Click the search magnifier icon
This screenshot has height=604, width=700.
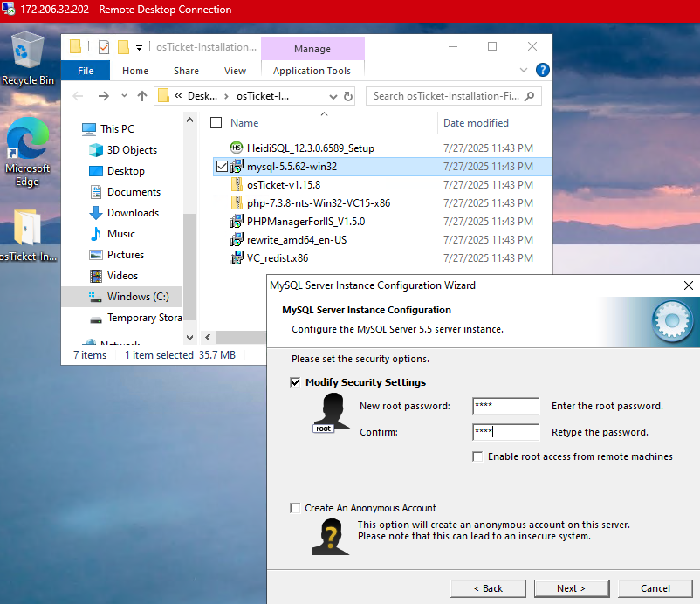(x=530, y=96)
